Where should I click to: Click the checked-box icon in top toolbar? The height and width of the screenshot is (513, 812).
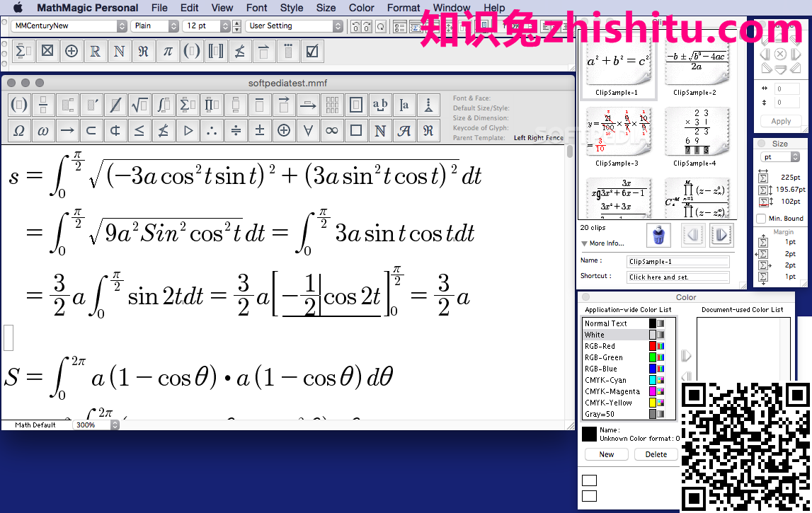coord(311,51)
